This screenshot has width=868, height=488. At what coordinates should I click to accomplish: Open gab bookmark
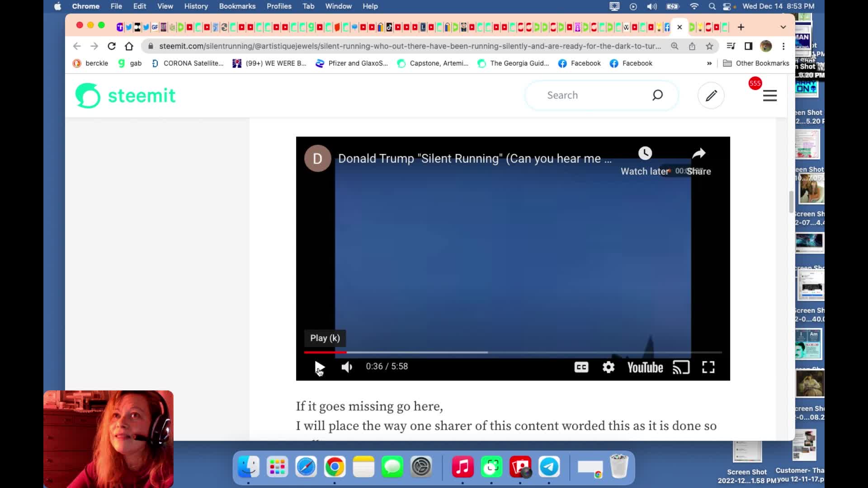pyautogui.click(x=130, y=63)
